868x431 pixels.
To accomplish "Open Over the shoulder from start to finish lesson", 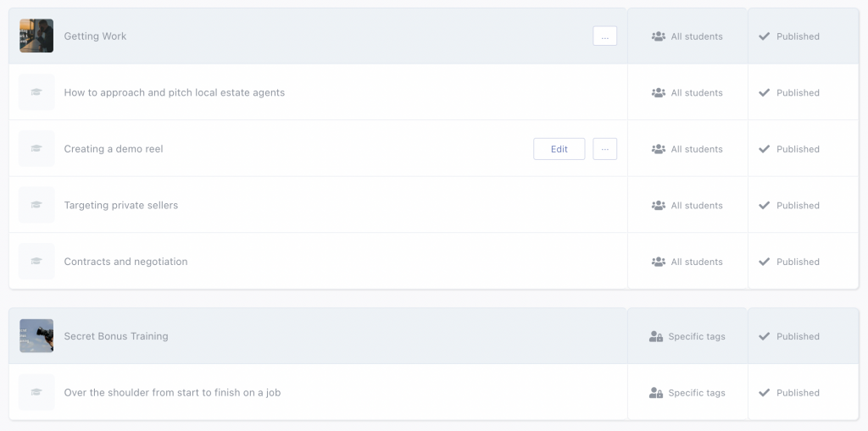I will (172, 392).
